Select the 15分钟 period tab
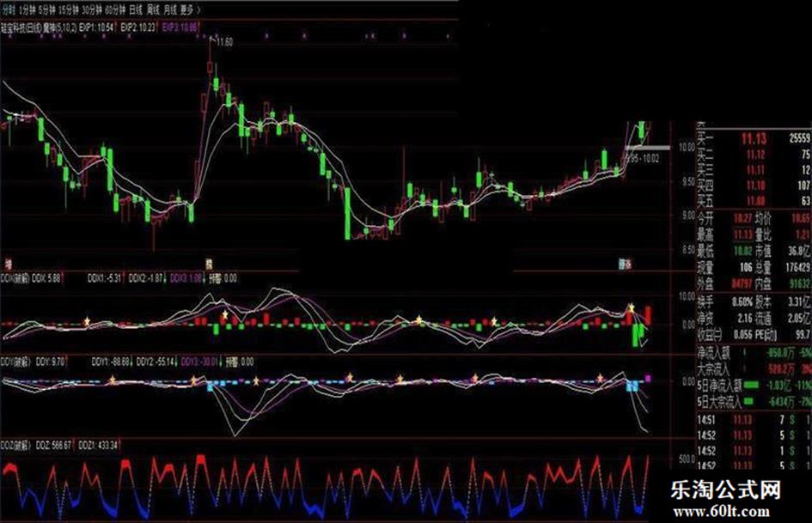 pyautogui.click(x=69, y=9)
